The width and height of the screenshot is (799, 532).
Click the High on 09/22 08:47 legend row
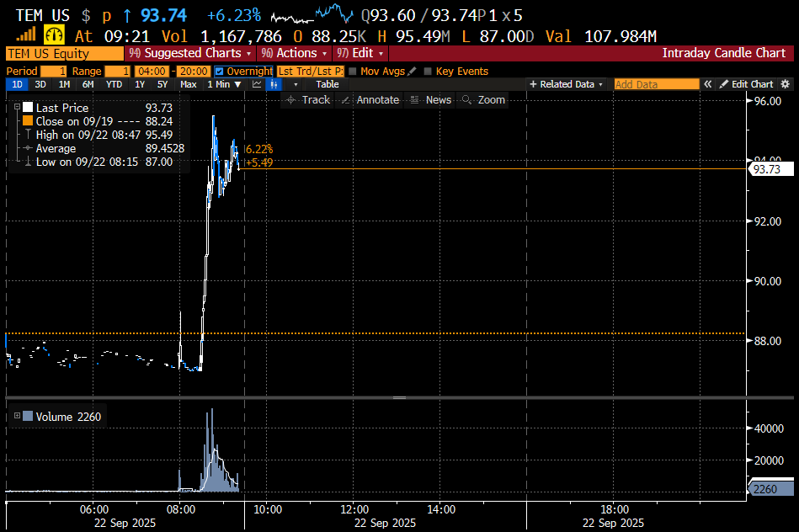(x=99, y=135)
